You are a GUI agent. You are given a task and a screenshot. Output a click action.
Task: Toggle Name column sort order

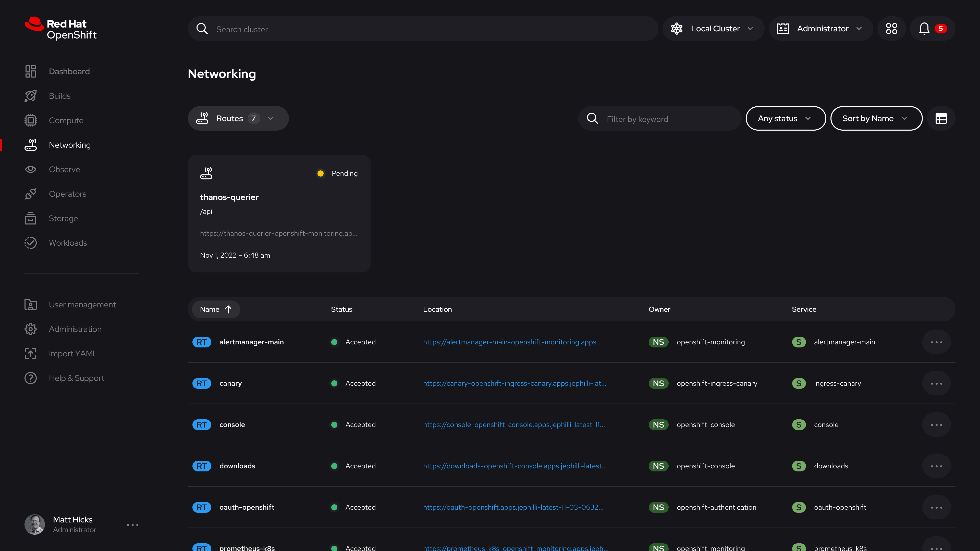(x=216, y=309)
